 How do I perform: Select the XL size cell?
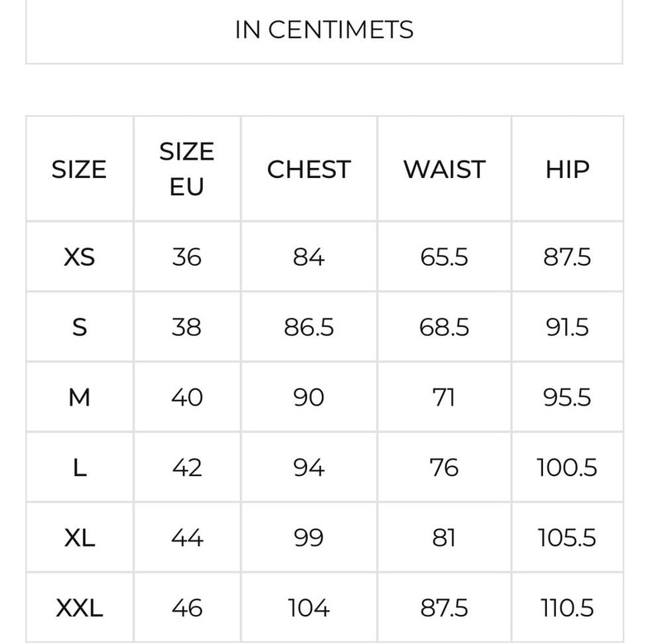(79, 537)
